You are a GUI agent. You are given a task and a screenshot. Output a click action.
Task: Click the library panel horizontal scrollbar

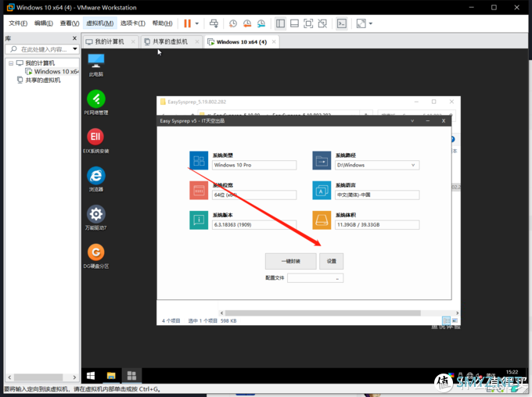[38, 377]
